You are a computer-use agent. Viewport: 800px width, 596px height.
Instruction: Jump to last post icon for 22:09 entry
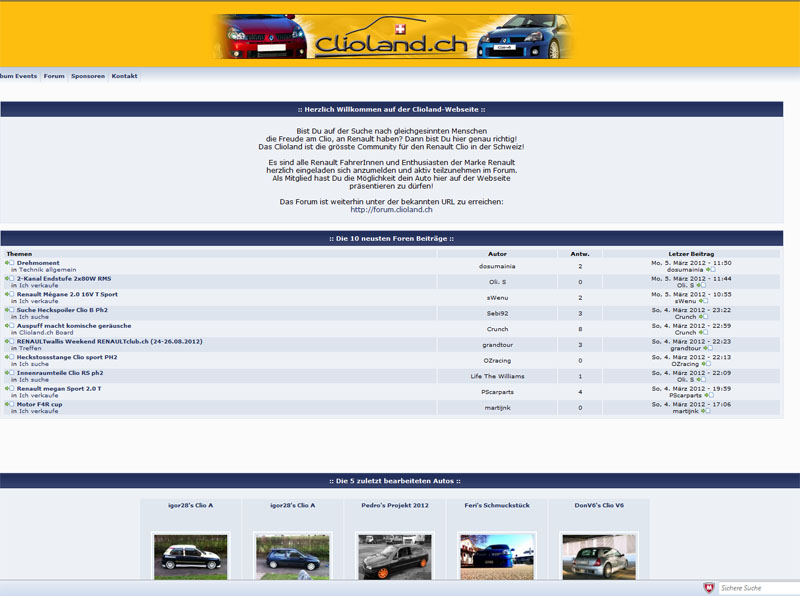pyautogui.click(x=702, y=380)
